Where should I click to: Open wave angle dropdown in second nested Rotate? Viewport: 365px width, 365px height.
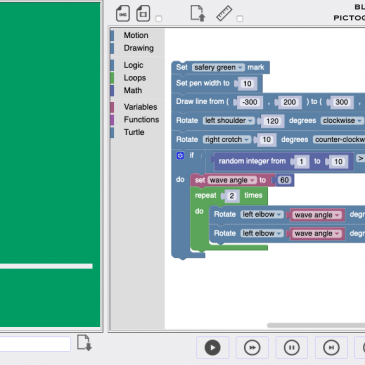pos(318,234)
